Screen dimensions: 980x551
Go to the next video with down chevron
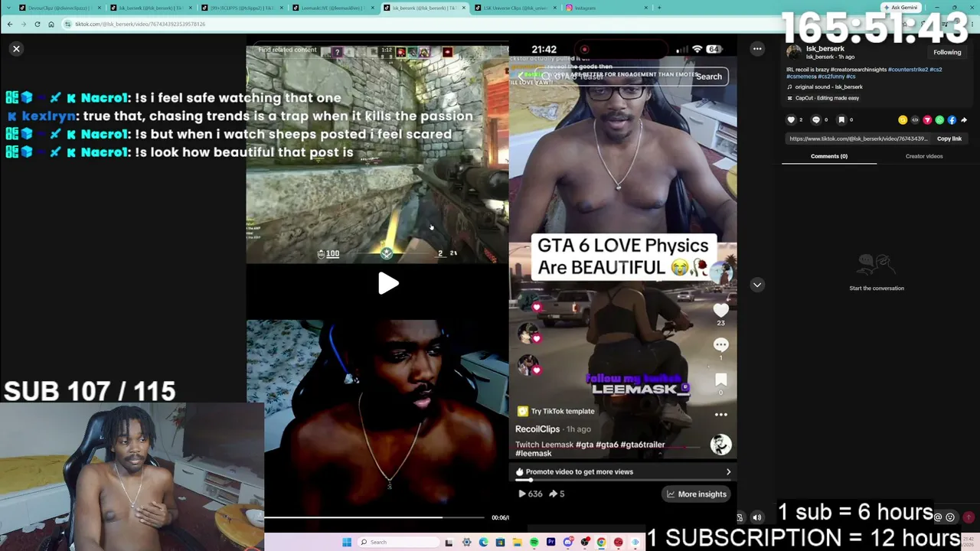(757, 285)
